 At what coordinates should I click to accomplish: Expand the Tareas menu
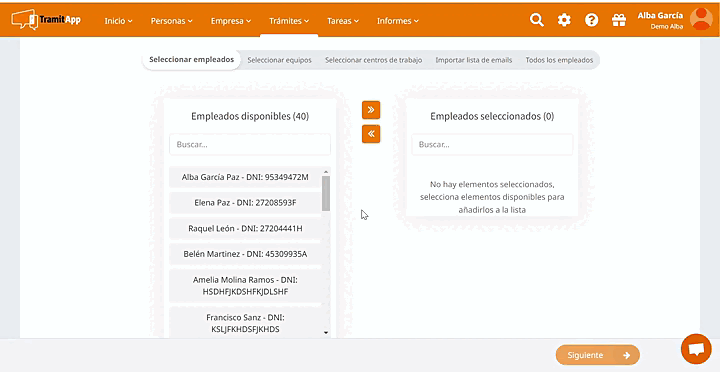click(343, 21)
